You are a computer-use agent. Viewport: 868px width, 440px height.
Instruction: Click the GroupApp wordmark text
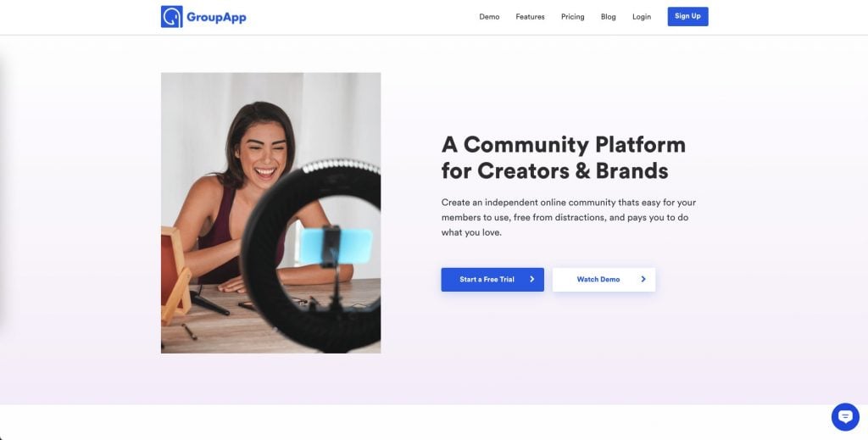click(216, 17)
